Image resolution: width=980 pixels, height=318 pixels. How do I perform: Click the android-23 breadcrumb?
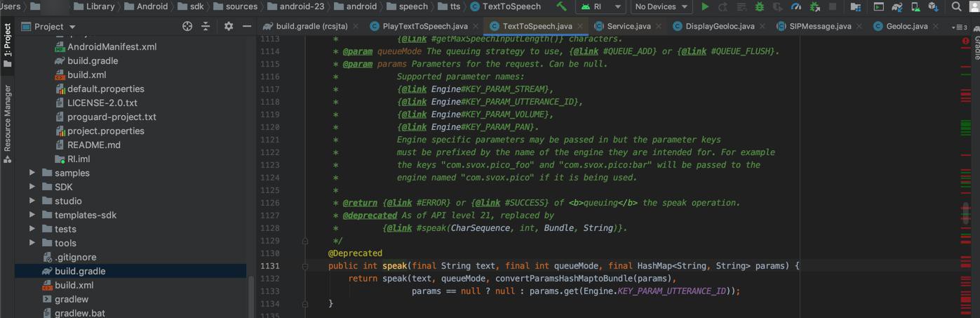point(295,6)
